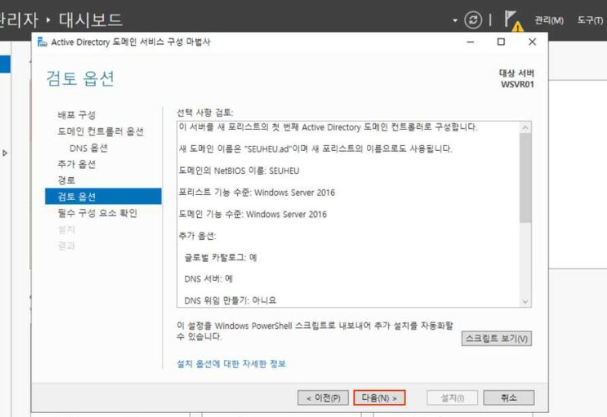The image size is (607, 417).
Task: Click the scroll down arrow in review box
Action: (x=525, y=302)
